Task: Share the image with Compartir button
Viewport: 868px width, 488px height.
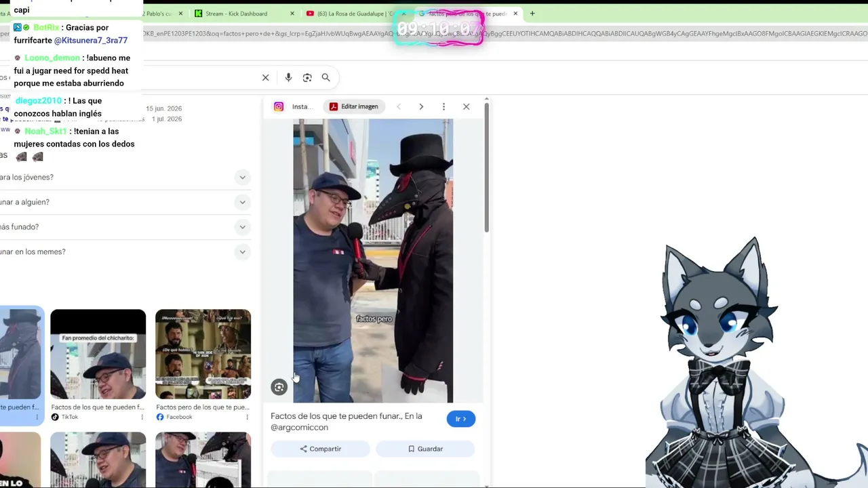Action: click(x=321, y=449)
